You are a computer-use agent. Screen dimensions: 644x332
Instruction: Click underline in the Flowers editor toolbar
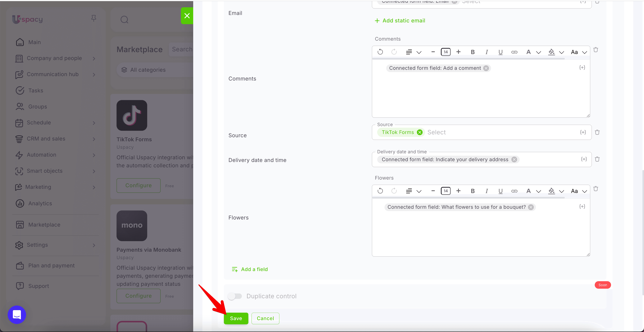[x=500, y=191]
